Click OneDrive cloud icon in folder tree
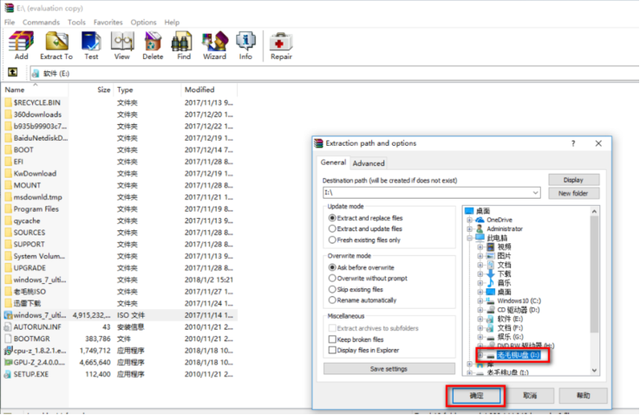 click(x=480, y=220)
